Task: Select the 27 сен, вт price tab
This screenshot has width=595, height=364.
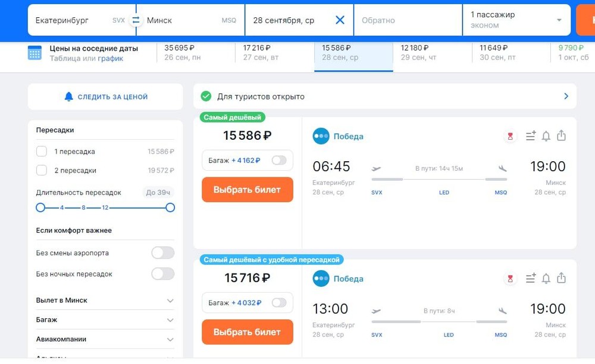Action: coord(275,53)
